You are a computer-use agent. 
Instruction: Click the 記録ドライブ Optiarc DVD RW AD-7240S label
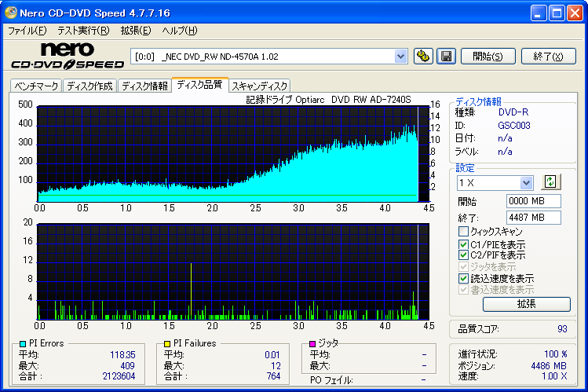pyautogui.click(x=328, y=100)
